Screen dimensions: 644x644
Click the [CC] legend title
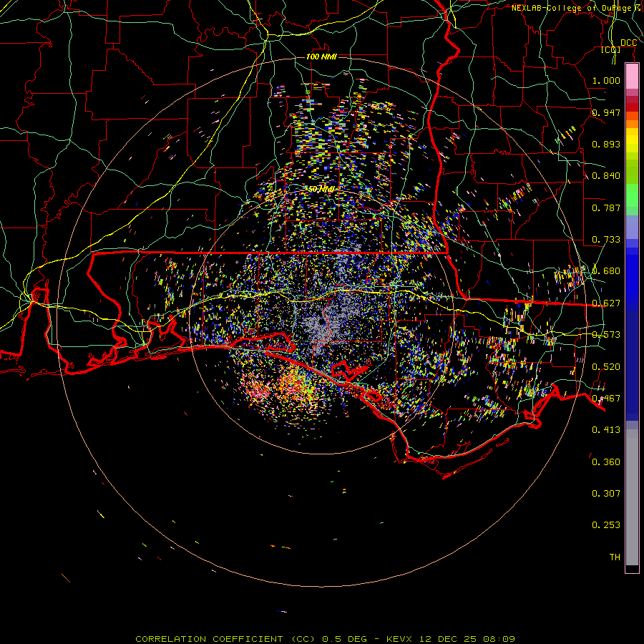(611, 50)
